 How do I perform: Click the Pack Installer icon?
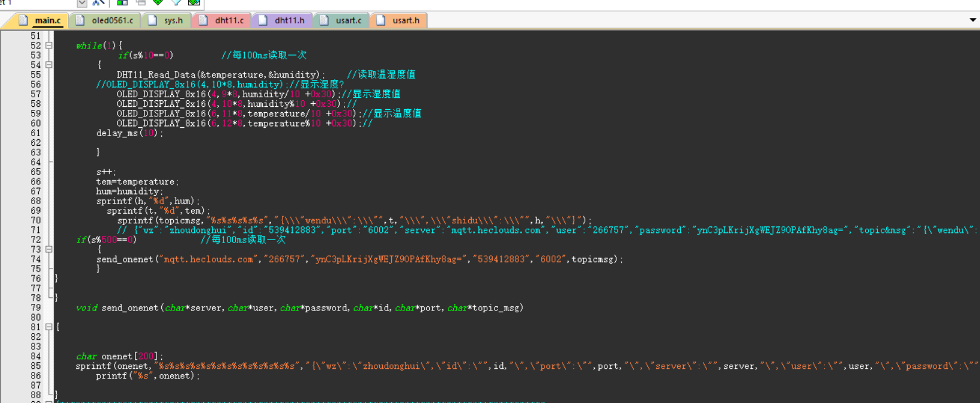point(194,3)
